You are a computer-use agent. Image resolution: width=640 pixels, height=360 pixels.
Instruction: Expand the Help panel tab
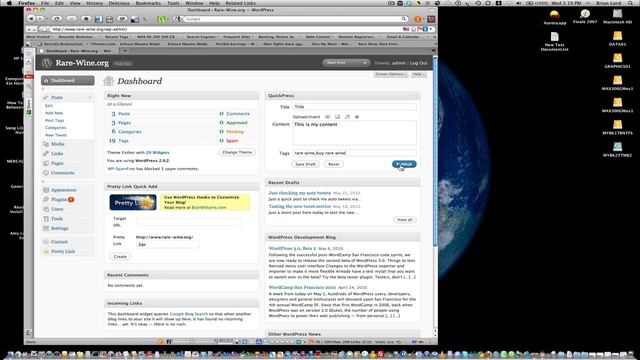(418, 74)
